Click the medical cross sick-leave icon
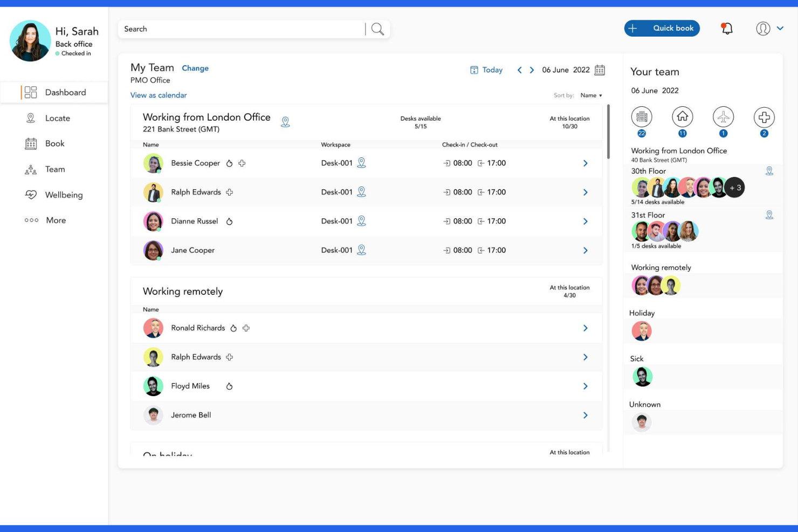 click(764, 116)
